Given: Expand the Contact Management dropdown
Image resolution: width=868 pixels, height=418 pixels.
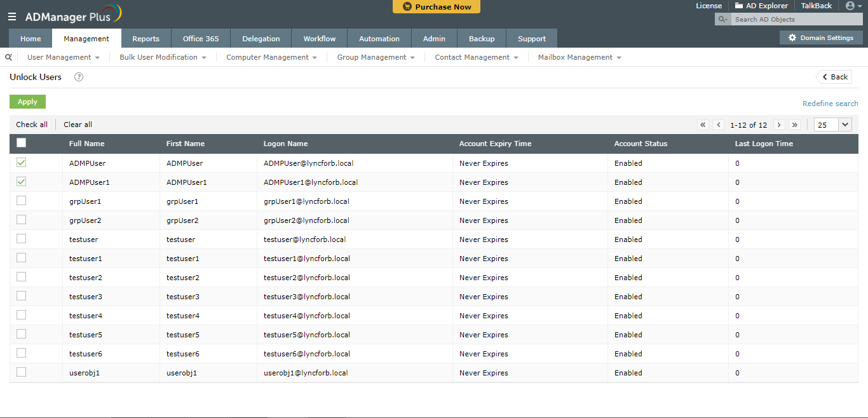Looking at the screenshot, I should tap(477, 57).
